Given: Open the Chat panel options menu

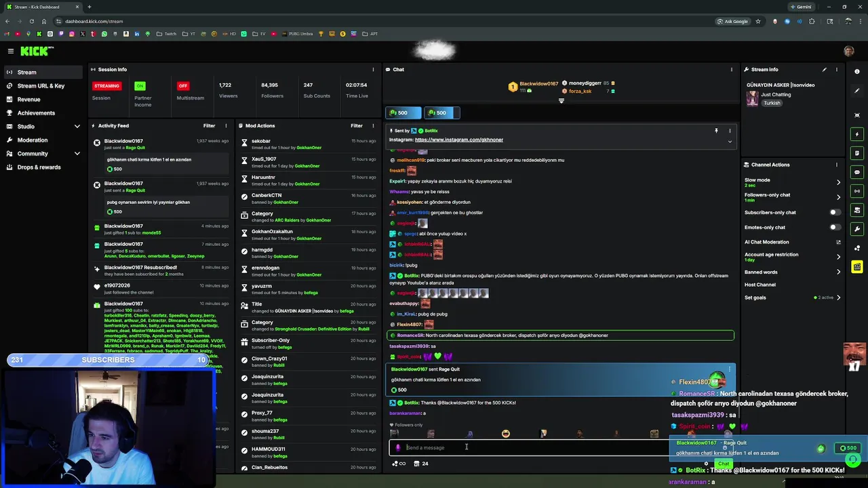Looking at the screenshot, I should coord(731,69).
